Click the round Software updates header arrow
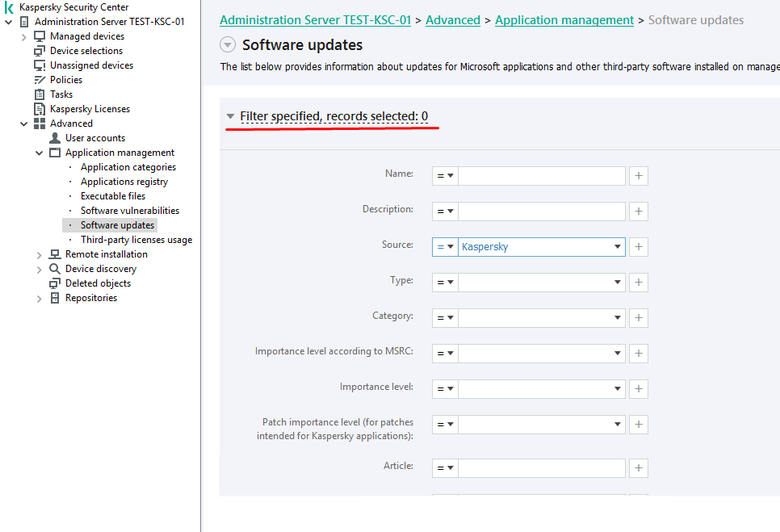The image size is (780, 532). (228, 45)
